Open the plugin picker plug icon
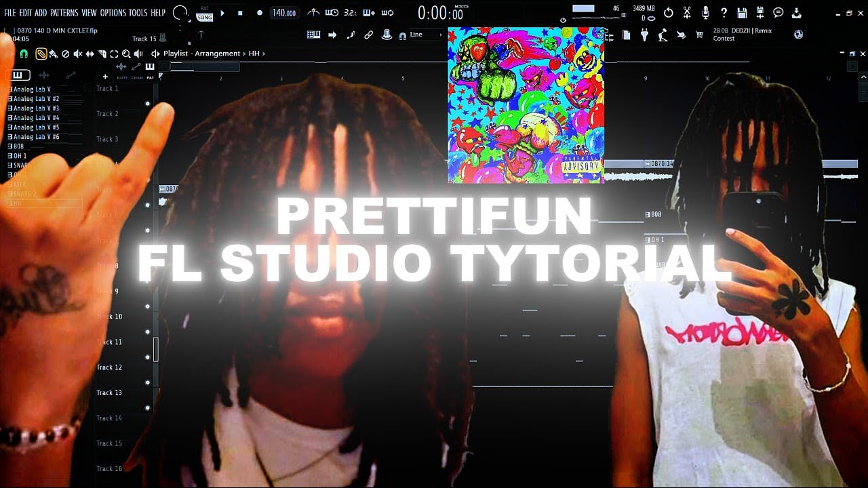Image resolution: width=868 pixels, height=488 pixels. 645,35
